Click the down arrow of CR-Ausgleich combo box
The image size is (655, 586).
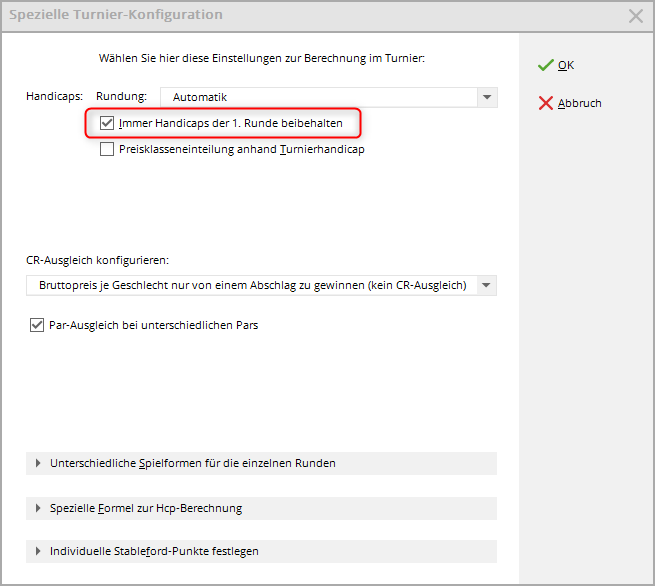point(486,285)
